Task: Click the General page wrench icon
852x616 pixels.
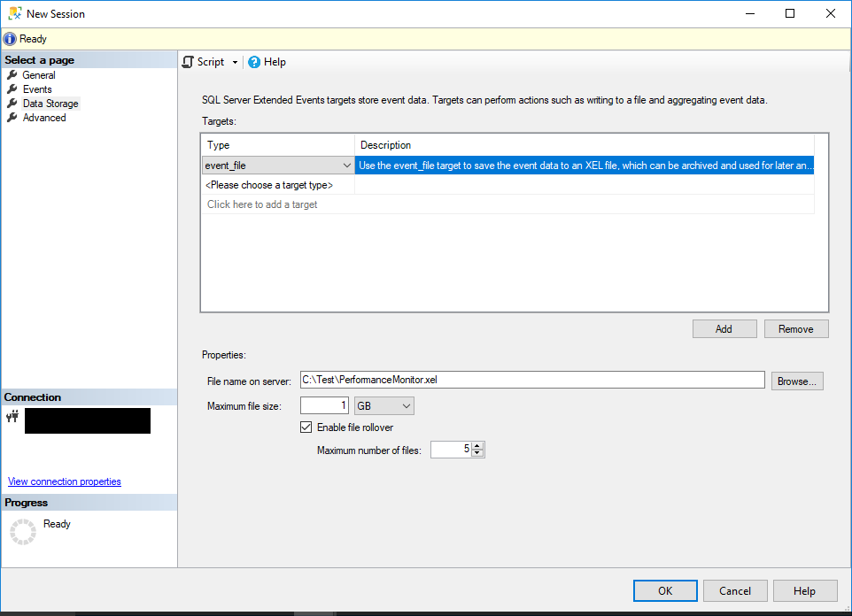Action: click(13, 75)
